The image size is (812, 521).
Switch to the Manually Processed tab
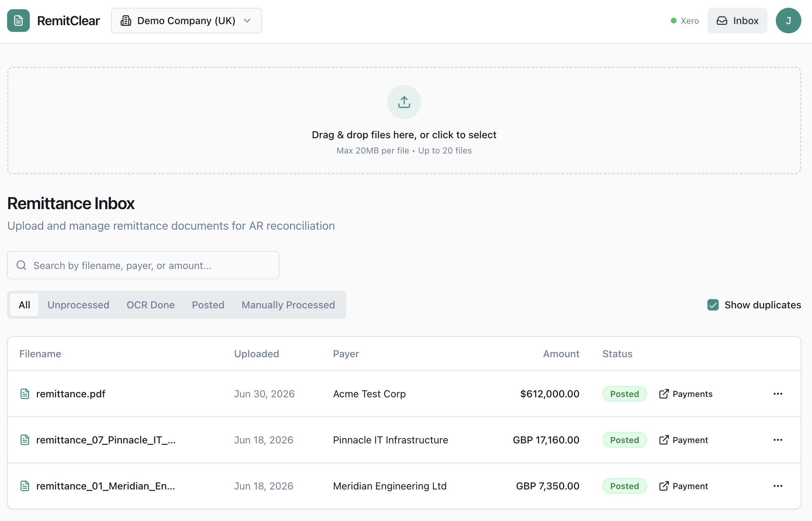click(x=288, y=305)
